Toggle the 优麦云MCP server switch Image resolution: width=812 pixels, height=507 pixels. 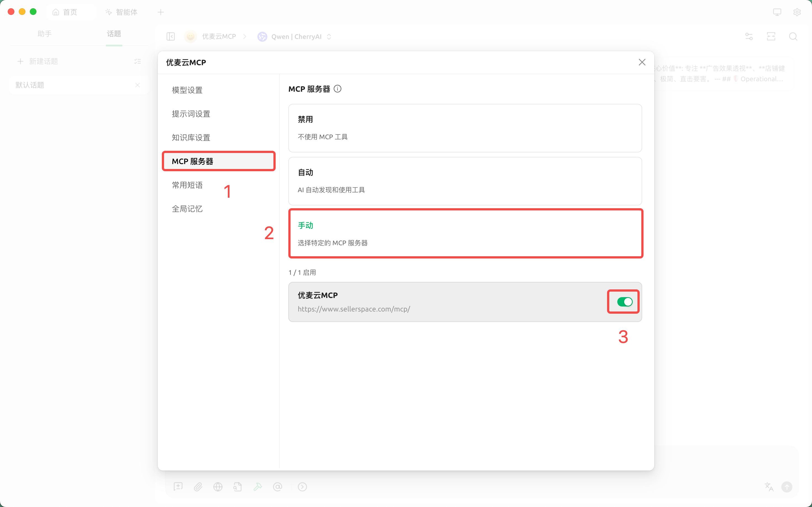(x=624, y=302)
